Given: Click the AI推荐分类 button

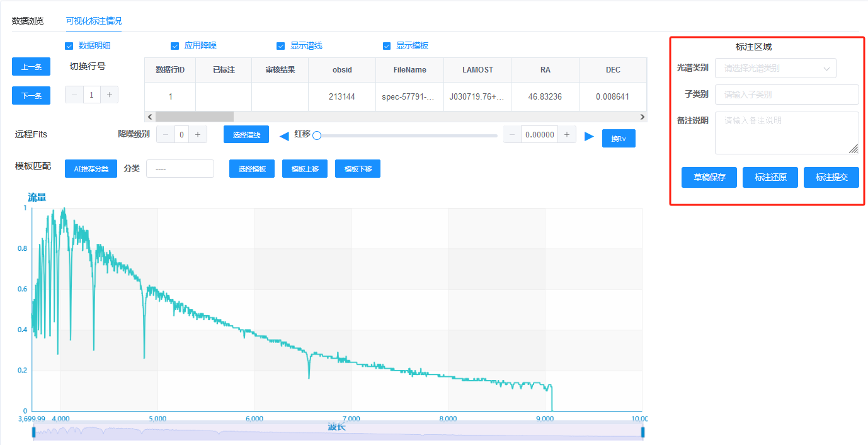Looking at the screenshot, I should click(91, 169).
